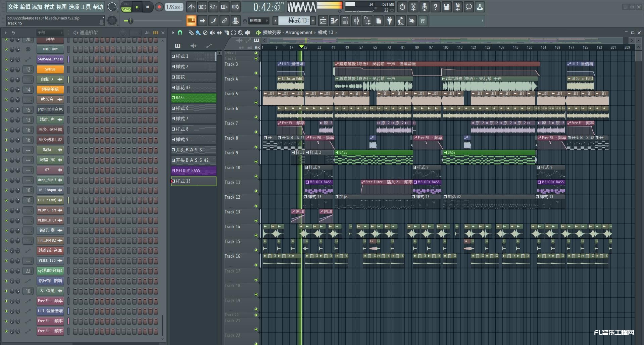The width and height of the screenshot is (644, 345).
Task: Enable wait for input before recording
Action: [202, 7]
